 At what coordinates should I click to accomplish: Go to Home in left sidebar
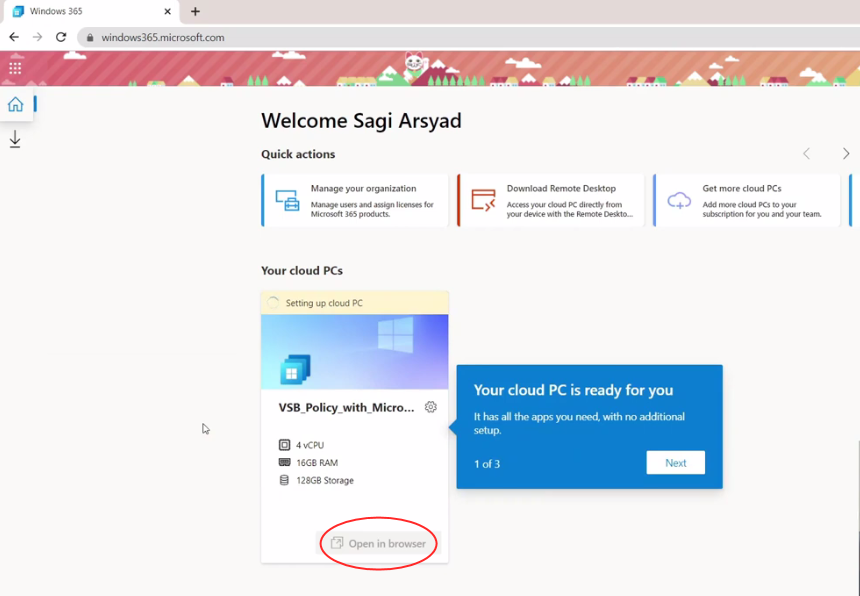(x=15, y=104)
